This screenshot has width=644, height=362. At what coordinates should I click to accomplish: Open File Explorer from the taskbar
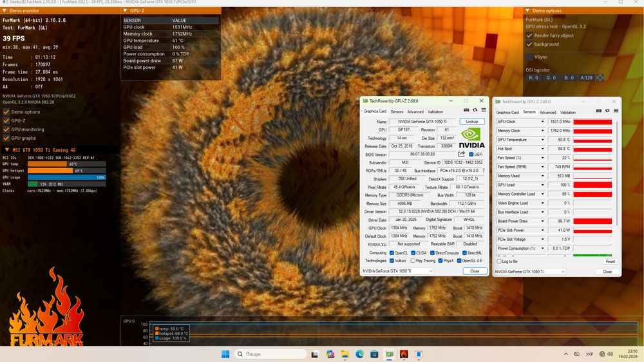[x=345, y=354]
